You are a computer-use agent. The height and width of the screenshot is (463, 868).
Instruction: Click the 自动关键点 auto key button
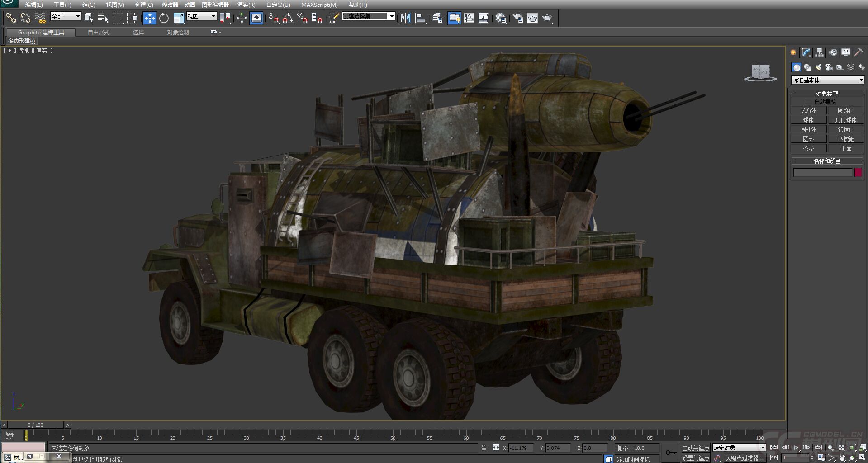point(696,448)
